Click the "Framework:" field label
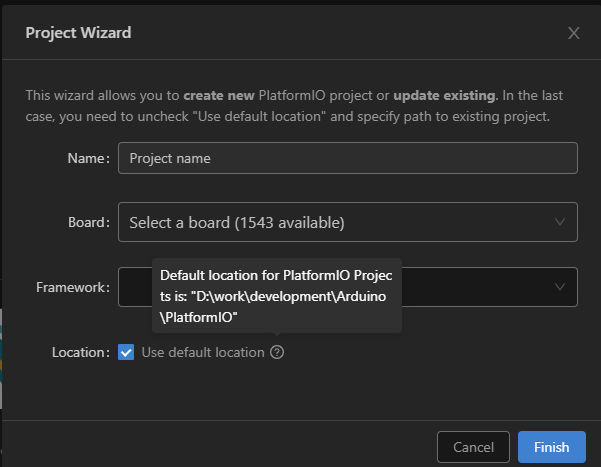601x467 pixels. click(x=72, y=287)
